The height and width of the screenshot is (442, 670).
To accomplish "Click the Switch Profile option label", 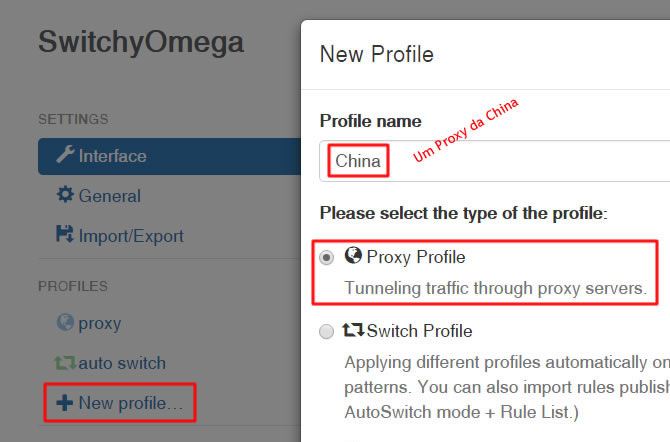I will tap(419, 331).
